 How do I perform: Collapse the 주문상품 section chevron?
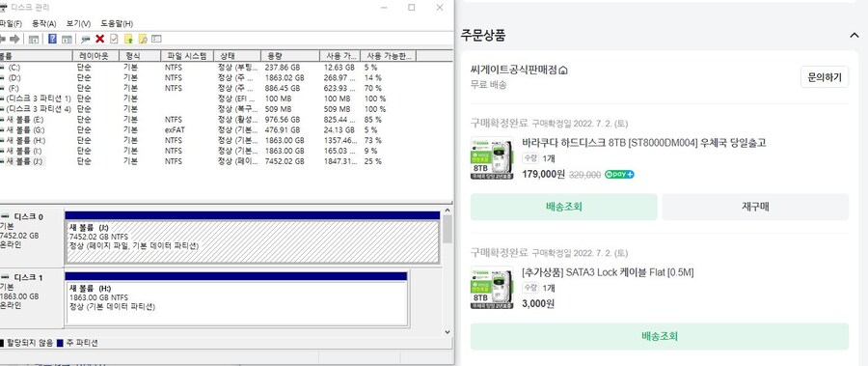tap(854, 36)
